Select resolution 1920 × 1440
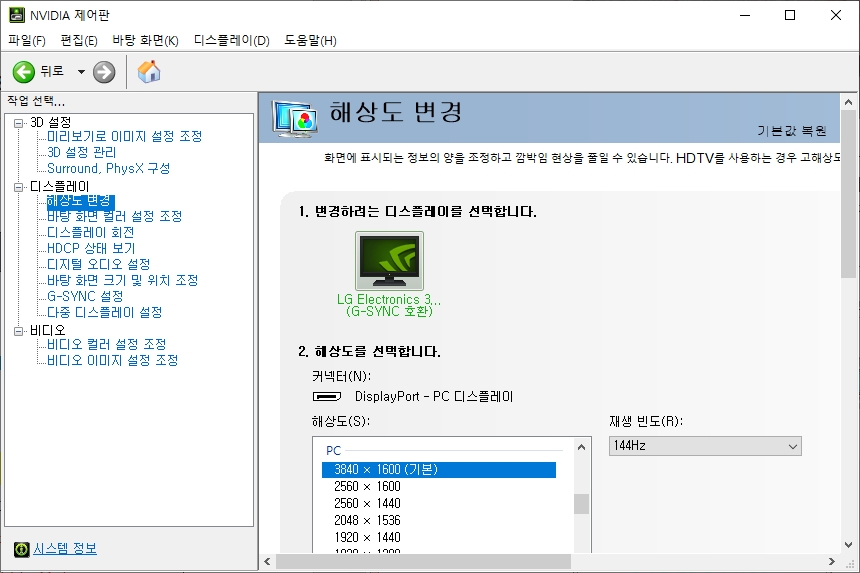Screen dimensions: 860x573 point(367,537)
